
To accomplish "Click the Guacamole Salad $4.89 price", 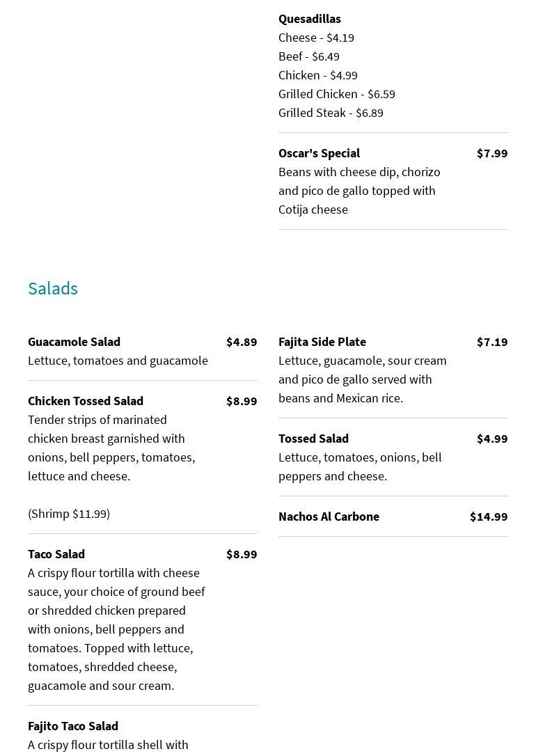I will click(x=241, y=342).
